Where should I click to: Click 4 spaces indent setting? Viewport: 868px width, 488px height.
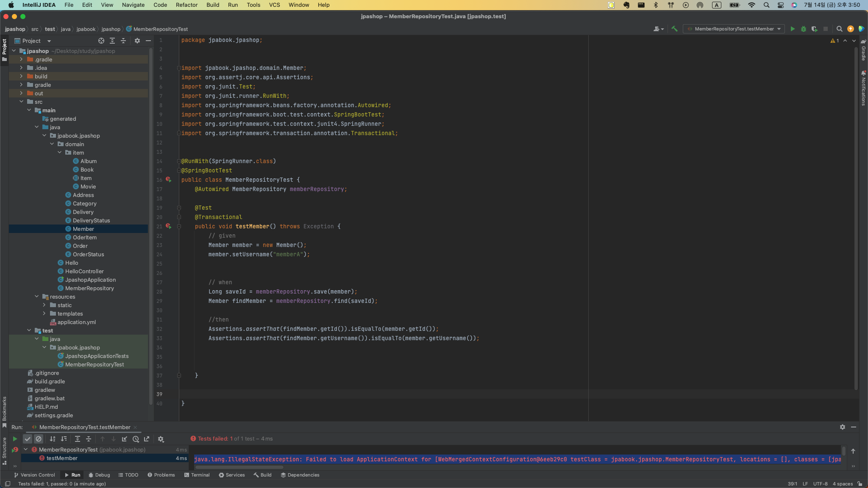coord(843,484)
